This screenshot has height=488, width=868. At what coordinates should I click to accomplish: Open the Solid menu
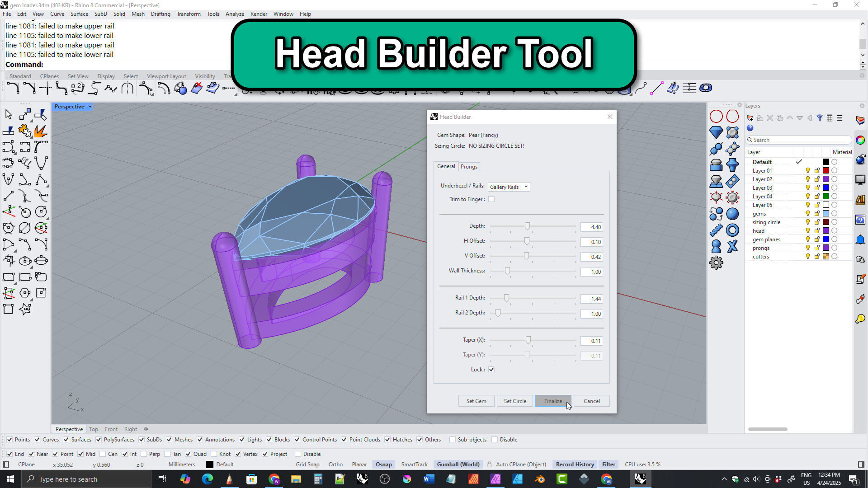[119, 14]
